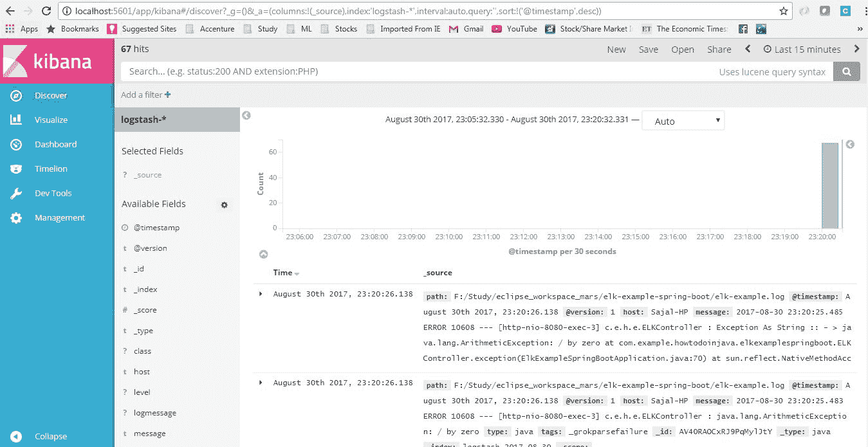The width and height of the screenshot is (868, 447).
Task: Select the _index field
Action: click(x=145, y=289)
